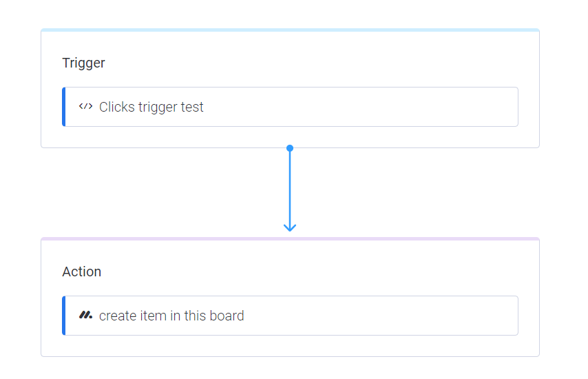Click the code brackets icon in trigger
The width and height of the screenshot is (588, 379).
[x=85, y=107]
